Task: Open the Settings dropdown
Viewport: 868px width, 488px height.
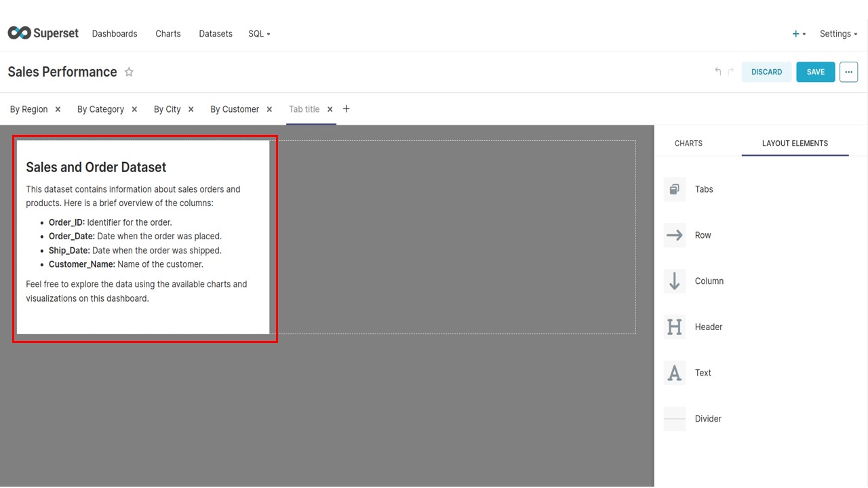Action: (x=838, y=33)
